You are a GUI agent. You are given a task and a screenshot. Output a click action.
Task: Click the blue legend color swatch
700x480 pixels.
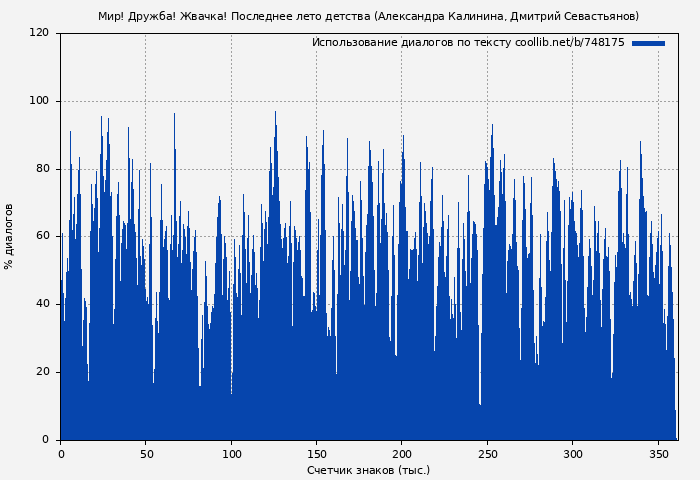(x=648, y=43)
